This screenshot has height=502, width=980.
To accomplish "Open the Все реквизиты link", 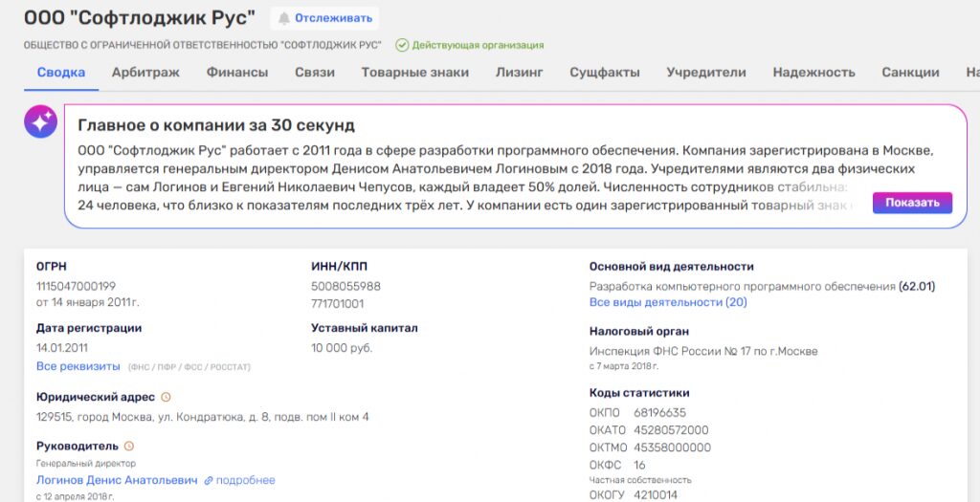I will 78,366.
